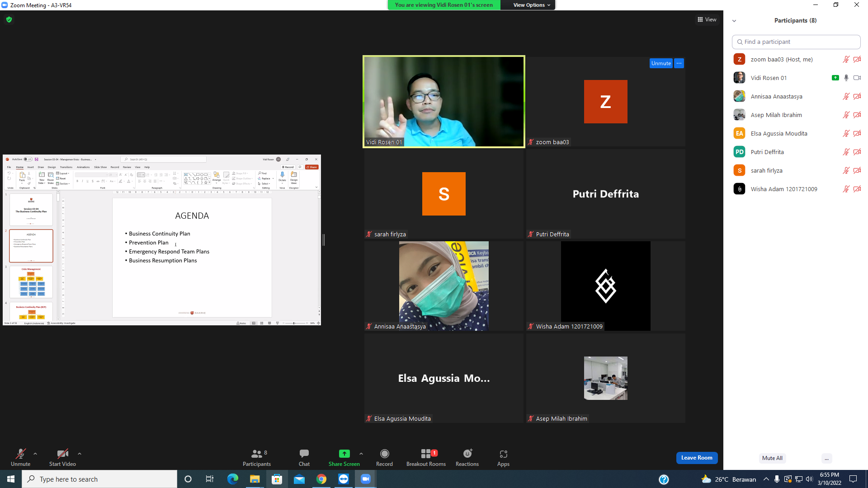Open the Animations tab in shared PowerPoint
The width and height of the screenshot is (868, 488).
(83, 167)
